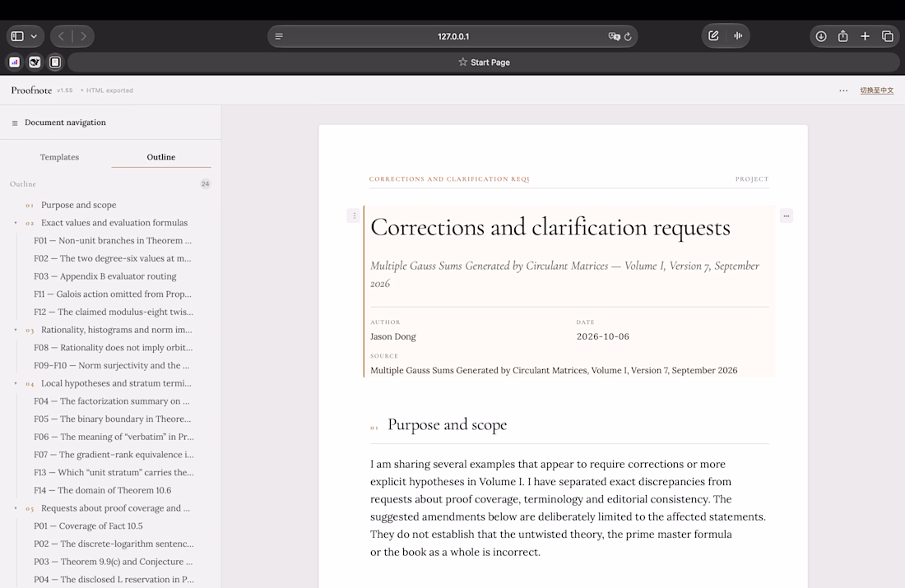
Task: Collapse the Local hypotheses and stratum section
Action: (x=16, y=383)
